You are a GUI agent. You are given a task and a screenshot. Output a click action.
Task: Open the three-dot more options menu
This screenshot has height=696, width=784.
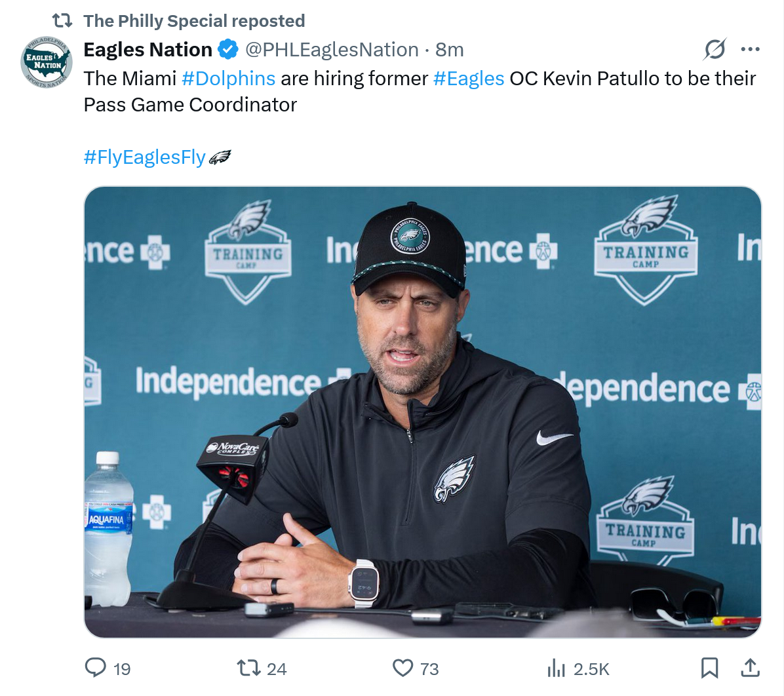750,49
